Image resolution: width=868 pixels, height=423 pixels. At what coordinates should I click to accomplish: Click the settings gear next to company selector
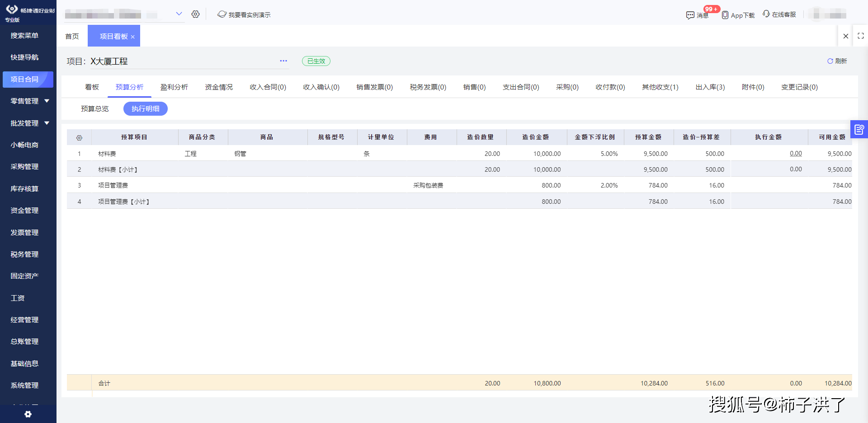coord(195,14)
